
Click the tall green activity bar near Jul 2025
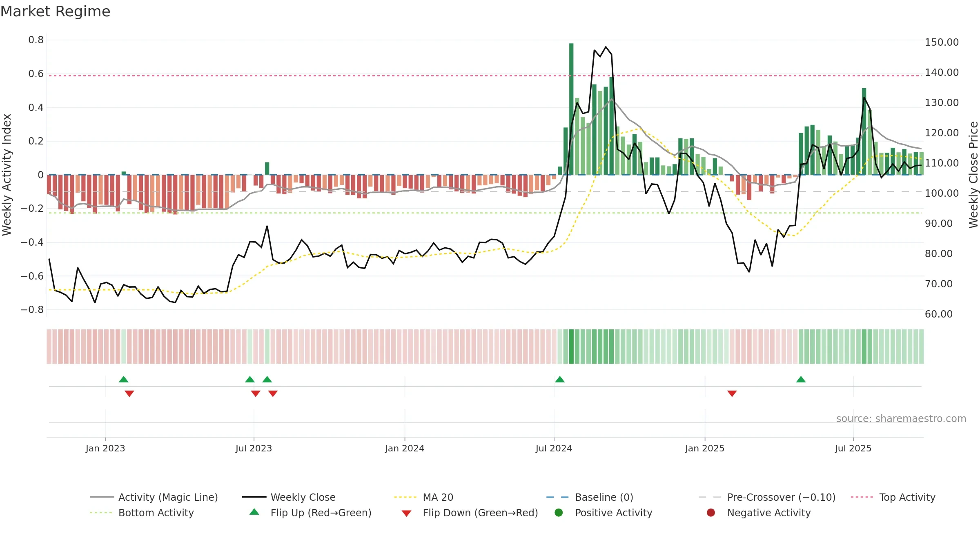click(x=864, y=131)
